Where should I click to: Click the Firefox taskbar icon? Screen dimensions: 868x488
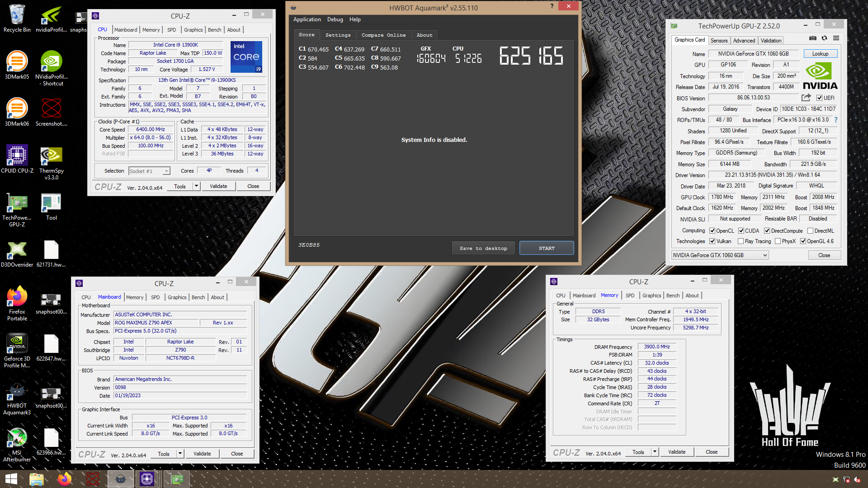[64, 479]
